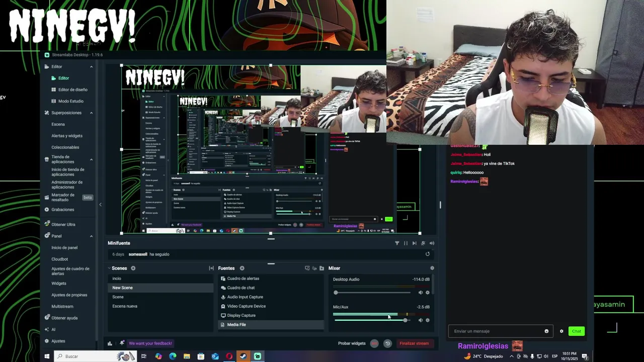The image size is (644, 362).
Task: Select Cuadro de chat source
Action: [271, 288]
